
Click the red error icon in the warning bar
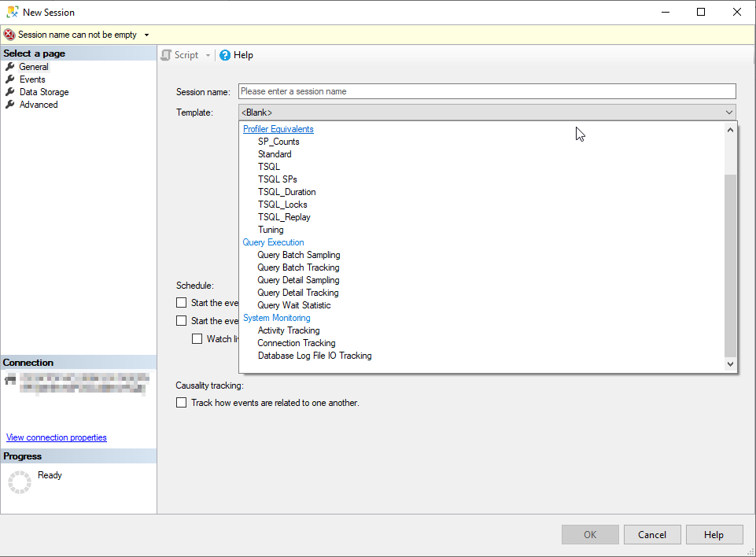click(x=9, y=35)
